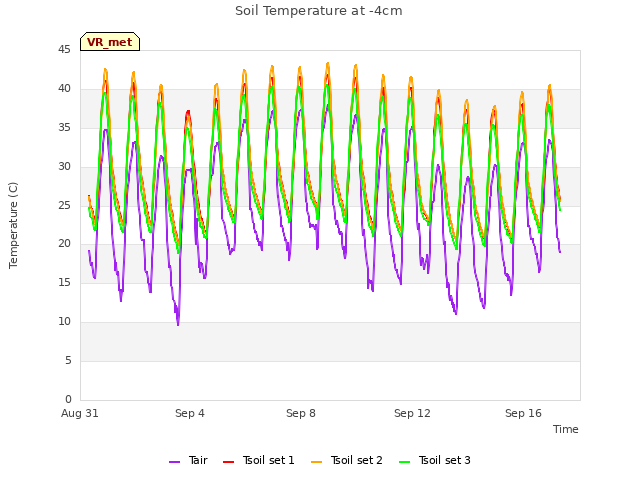Click the 15 y-axis tick label
This screenshot has height=480, width=640.
click(x=64, y=283)
